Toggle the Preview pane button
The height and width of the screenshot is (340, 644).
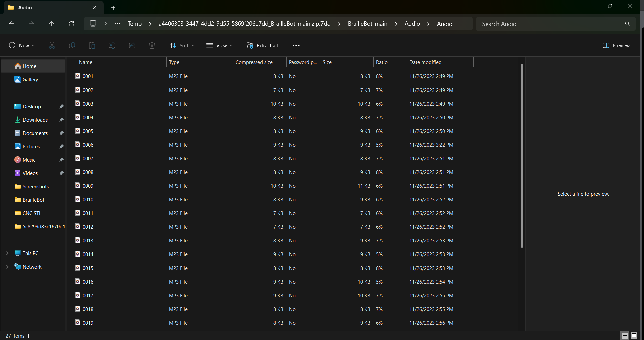coord(616,45)
